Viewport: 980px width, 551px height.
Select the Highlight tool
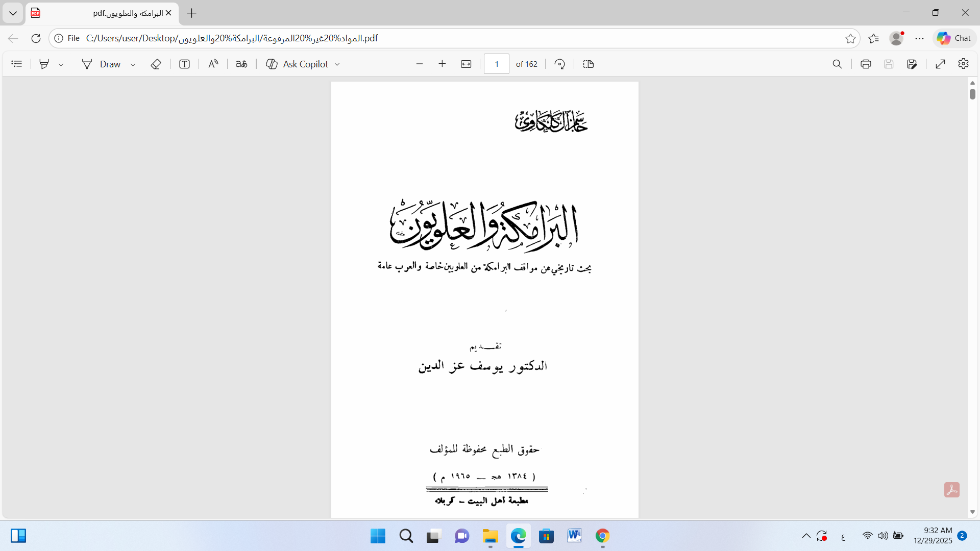tap(44, 64)
